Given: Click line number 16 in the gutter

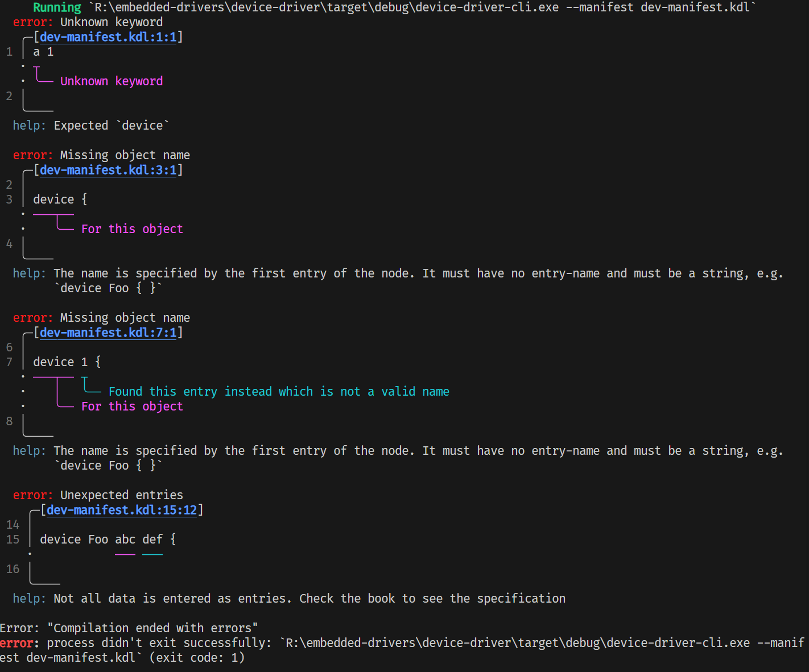Looking at the screenshot, I should (13, 569).
